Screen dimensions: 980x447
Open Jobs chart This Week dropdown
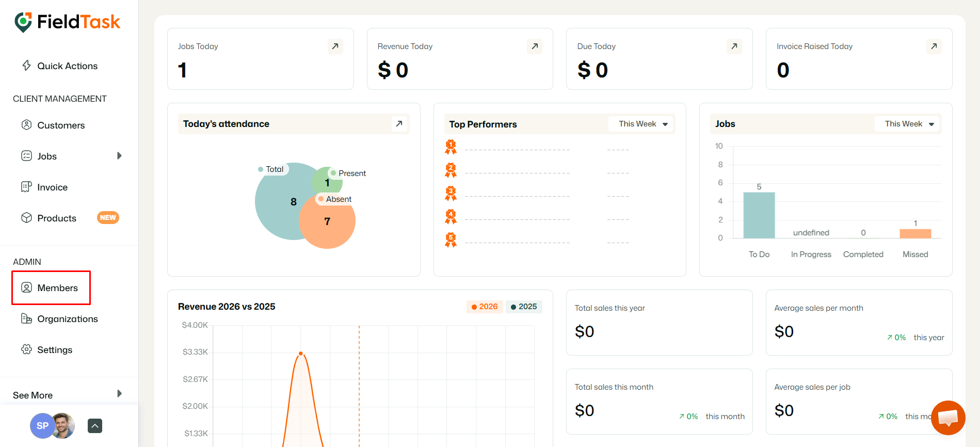[x=908, y=124]
